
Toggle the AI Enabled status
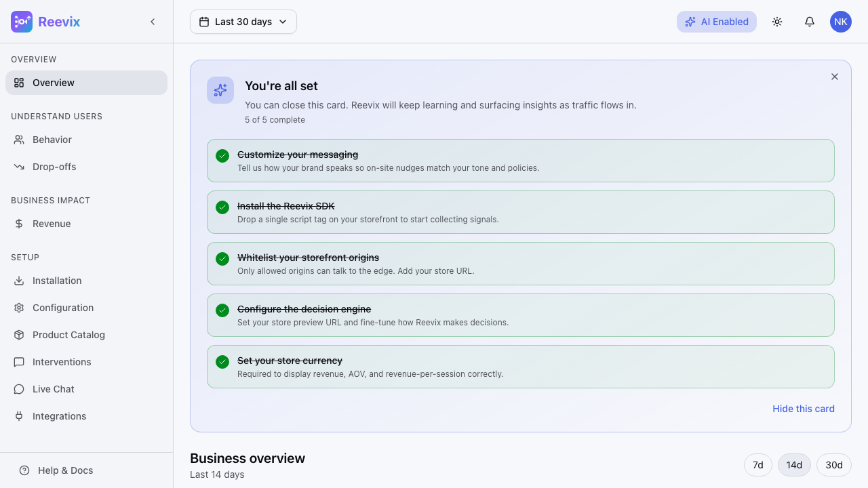717,22
